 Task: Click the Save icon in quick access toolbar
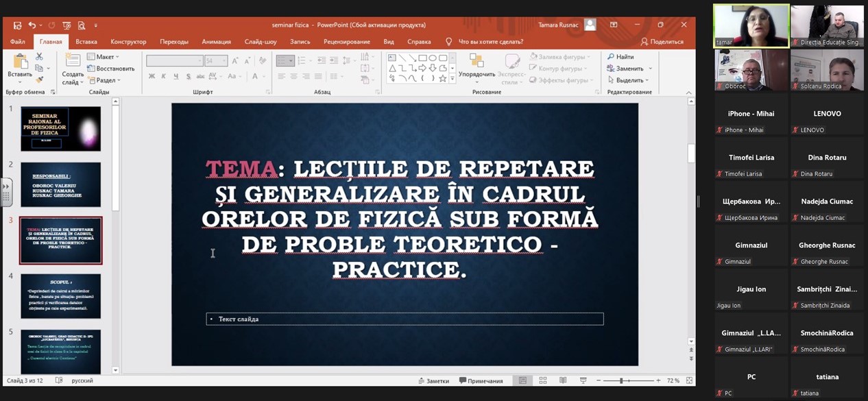(x=17, y=25)
